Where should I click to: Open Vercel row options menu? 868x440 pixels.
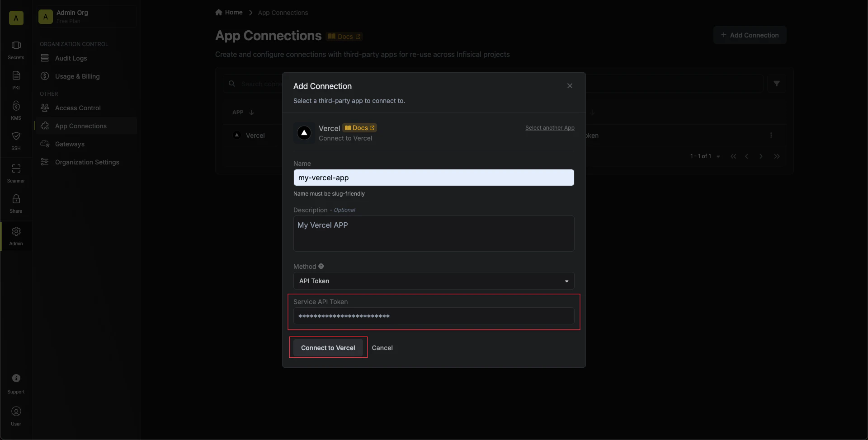pos(771,135)
